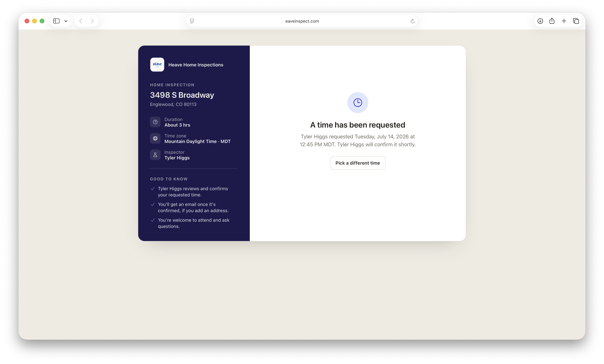The image size is (604, 364).
Task: Click the Pick a different time button
Action: pyautogui.click(x=357, y=163)
